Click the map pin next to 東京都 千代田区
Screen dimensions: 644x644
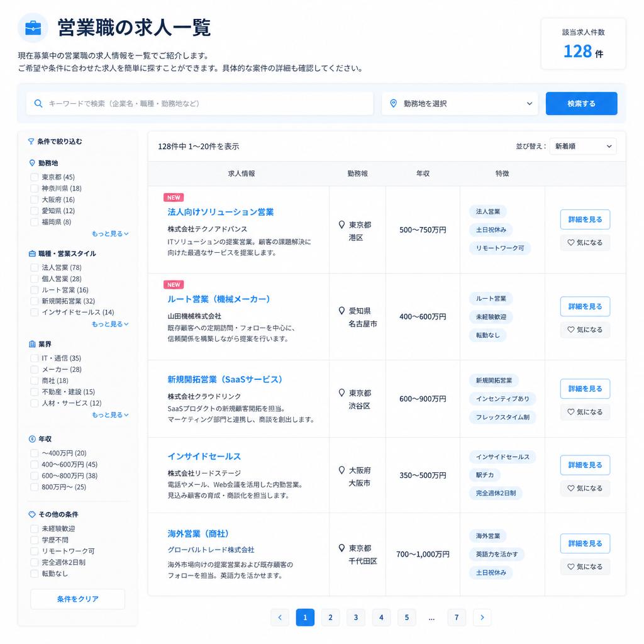pos(341,548)
